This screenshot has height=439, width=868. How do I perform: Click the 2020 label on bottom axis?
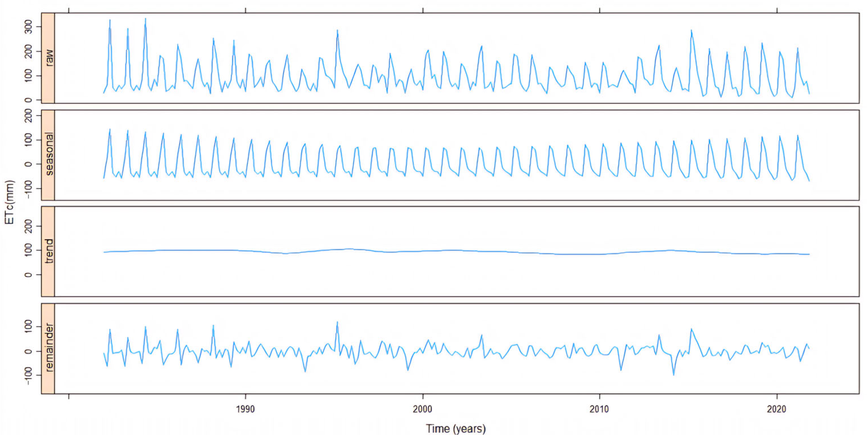[x=777, y=409]
